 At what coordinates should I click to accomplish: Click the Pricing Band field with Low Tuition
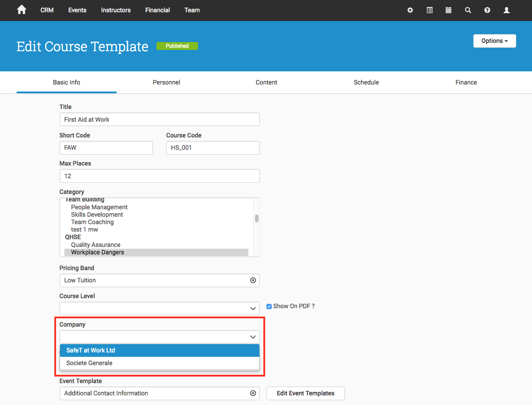pyautogui.click(x=160, y=280)
